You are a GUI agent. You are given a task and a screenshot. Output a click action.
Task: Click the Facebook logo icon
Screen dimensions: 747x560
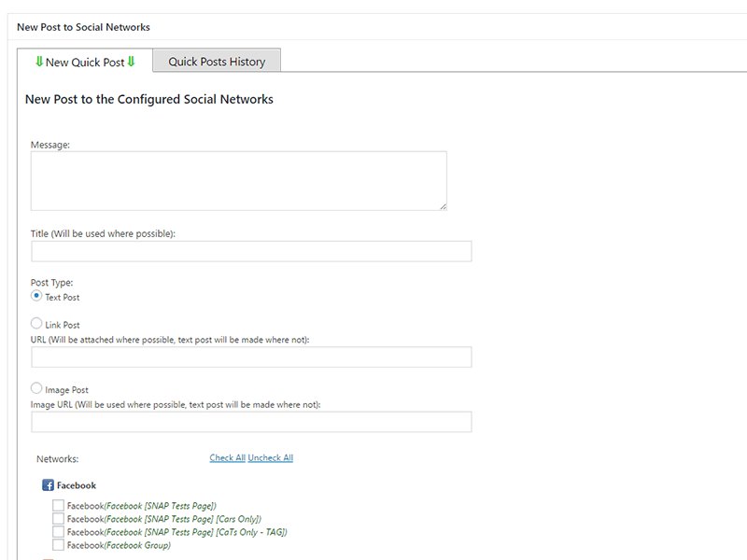point(49,485)
